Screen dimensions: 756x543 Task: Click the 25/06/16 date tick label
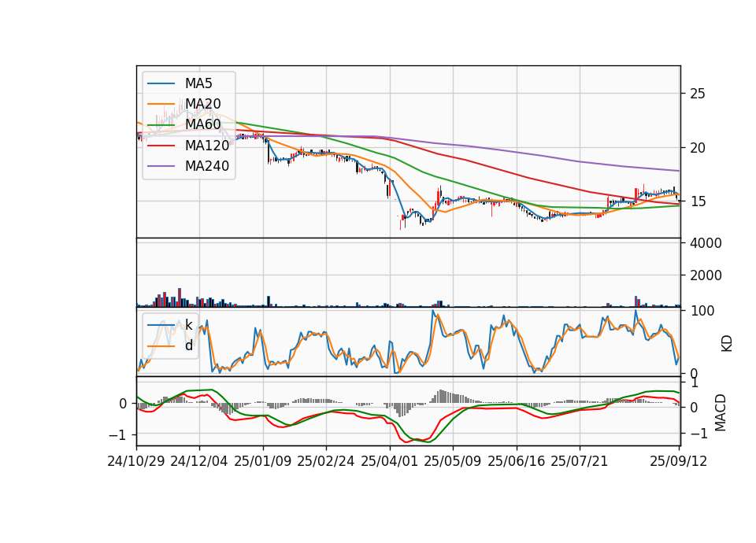pos(517,461)
